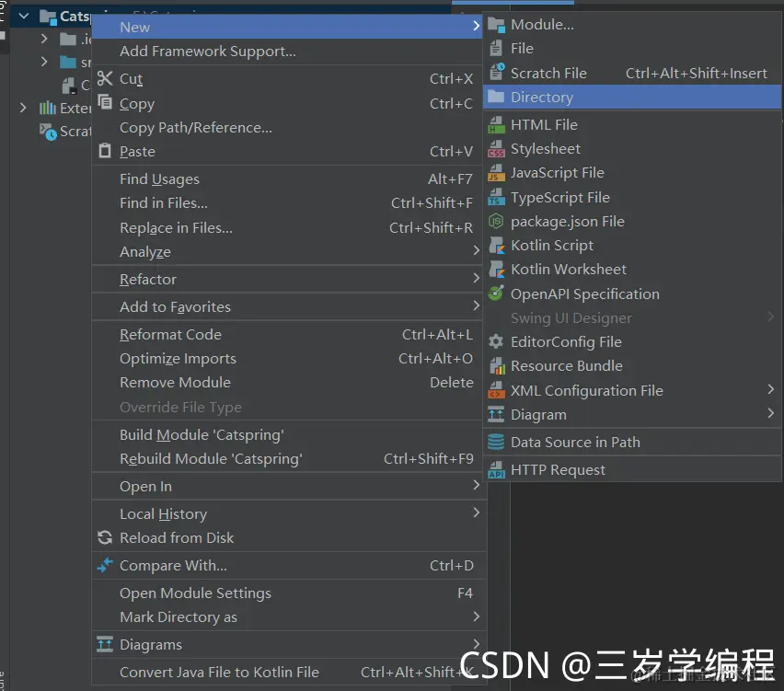
Task: Open the Add to Favorites submenu arrow
Action: pos(477,305)
